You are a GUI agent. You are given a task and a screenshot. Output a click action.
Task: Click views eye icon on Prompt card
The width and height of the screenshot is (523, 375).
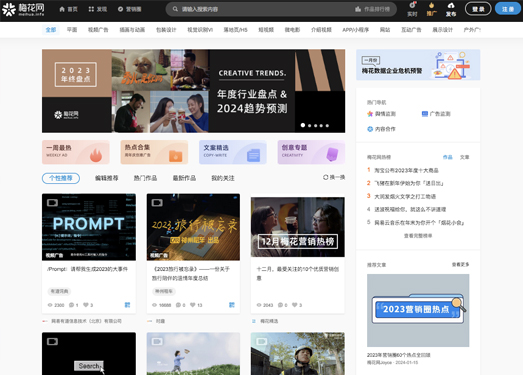(x=50, y=305)
